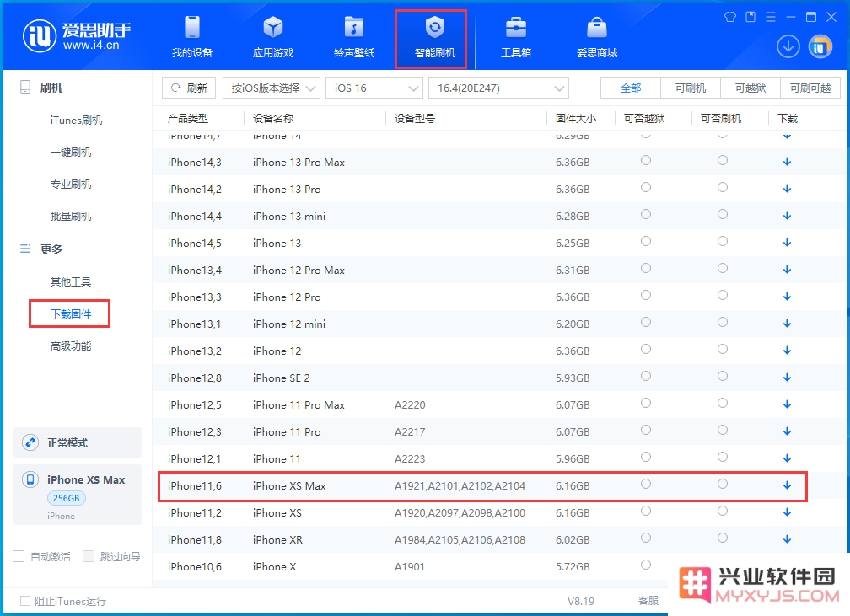Sort by 设备名称 column header
Screen dimensions: 850x616
[273, 118]
